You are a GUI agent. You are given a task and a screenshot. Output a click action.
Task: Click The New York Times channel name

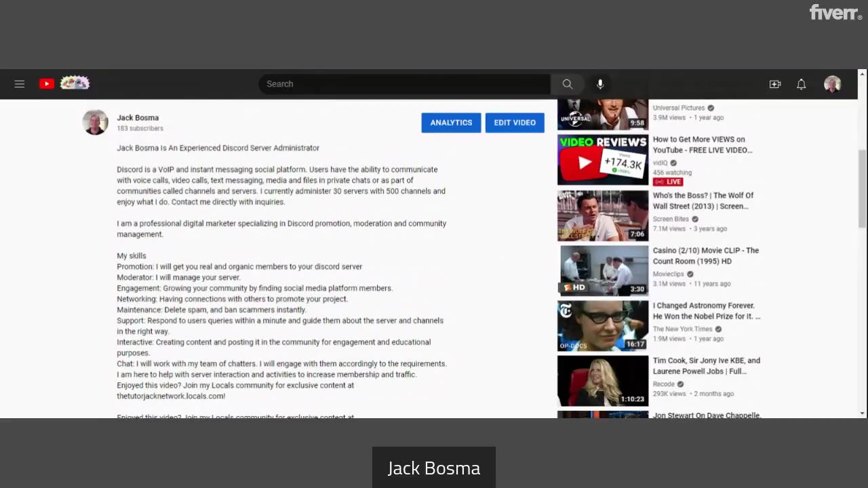point(682,329)
